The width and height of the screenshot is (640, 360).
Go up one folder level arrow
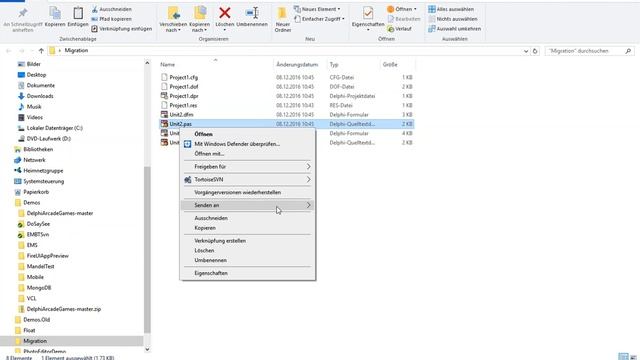(41, 51)
